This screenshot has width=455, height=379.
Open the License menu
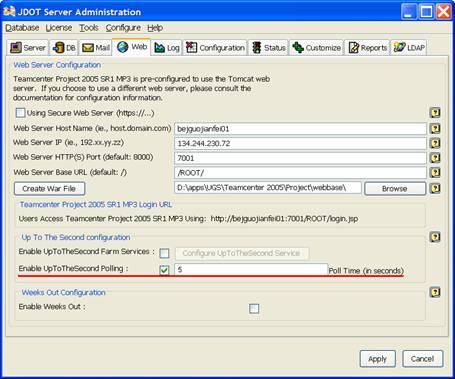click(59, 28)
